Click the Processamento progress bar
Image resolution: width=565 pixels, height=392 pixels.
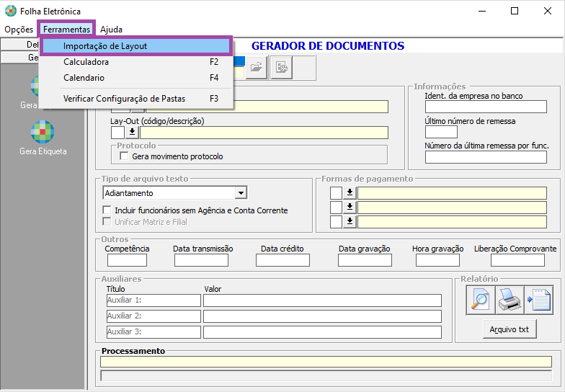click(326, 375)
